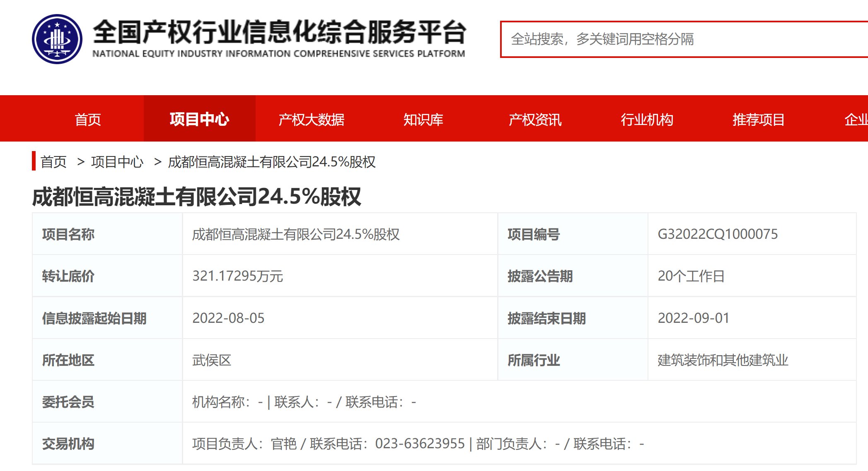
Task: Click the platform logo emblem
Action: tap(57, 39)
